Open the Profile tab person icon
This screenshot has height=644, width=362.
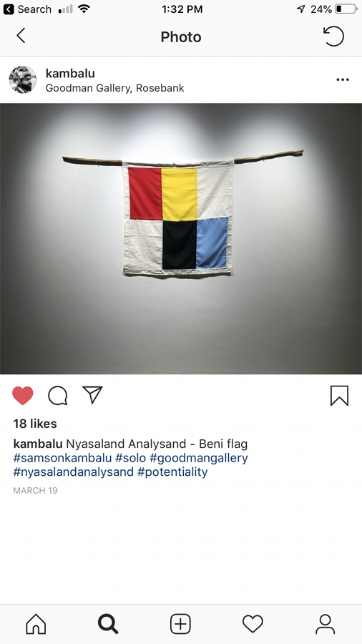click(x=325, y=624)
